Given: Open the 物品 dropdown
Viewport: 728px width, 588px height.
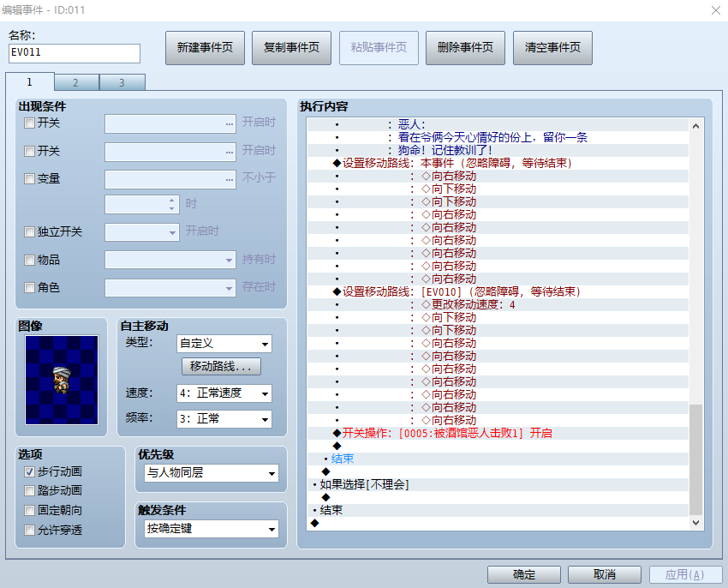Looking at the screenshot, I should pos(170,260).
